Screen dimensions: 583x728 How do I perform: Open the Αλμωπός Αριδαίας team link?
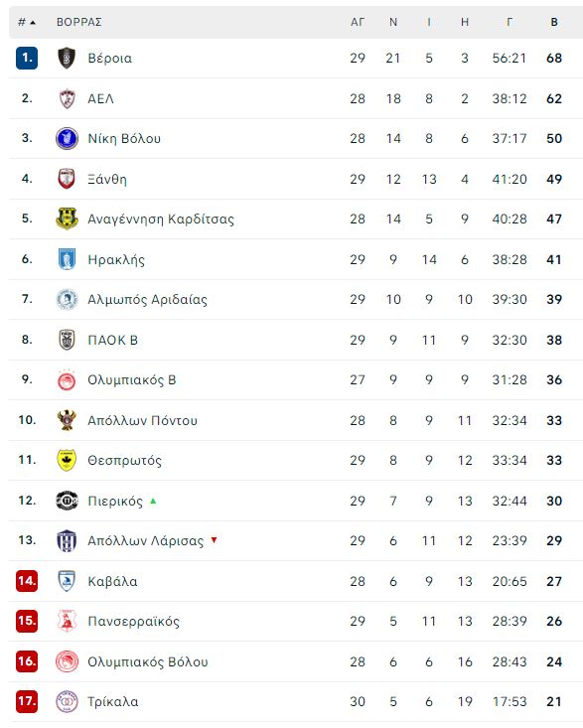tap(148, 300)
